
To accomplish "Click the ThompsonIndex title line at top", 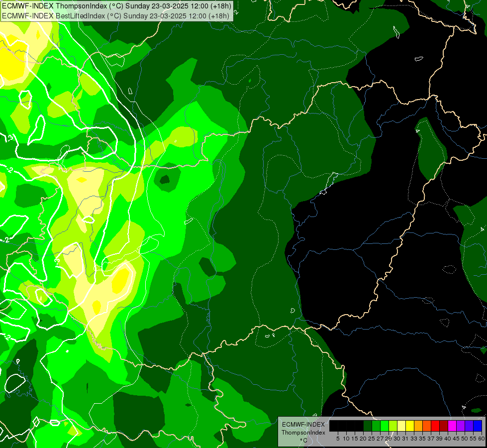I will pos(116,5).
